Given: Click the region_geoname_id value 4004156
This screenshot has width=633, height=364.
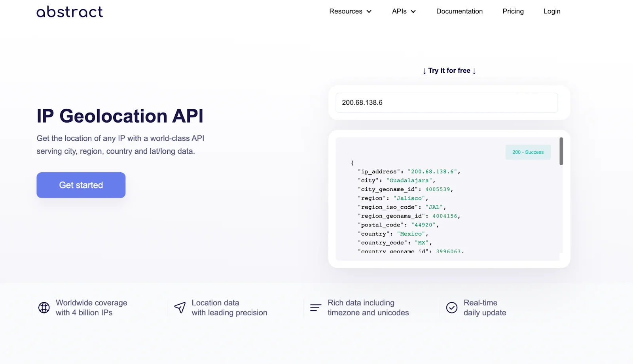Looking at the screenshot, I should coord(445,216).
